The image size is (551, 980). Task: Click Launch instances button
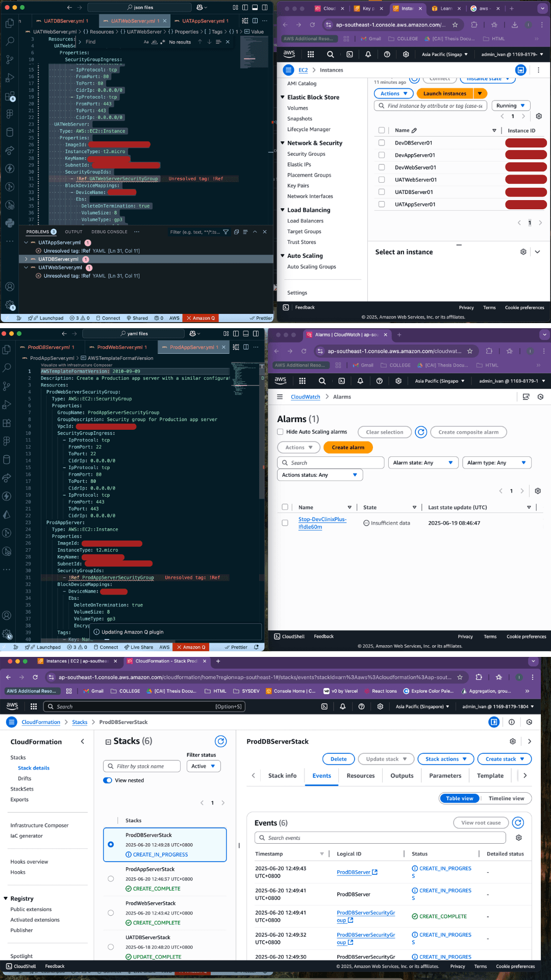tap(445, 93)
